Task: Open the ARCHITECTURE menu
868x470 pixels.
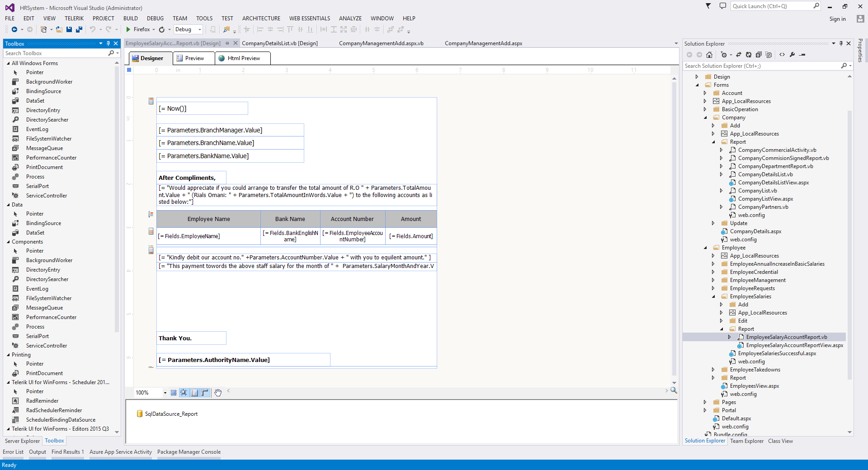Action: tap(261, 19)
